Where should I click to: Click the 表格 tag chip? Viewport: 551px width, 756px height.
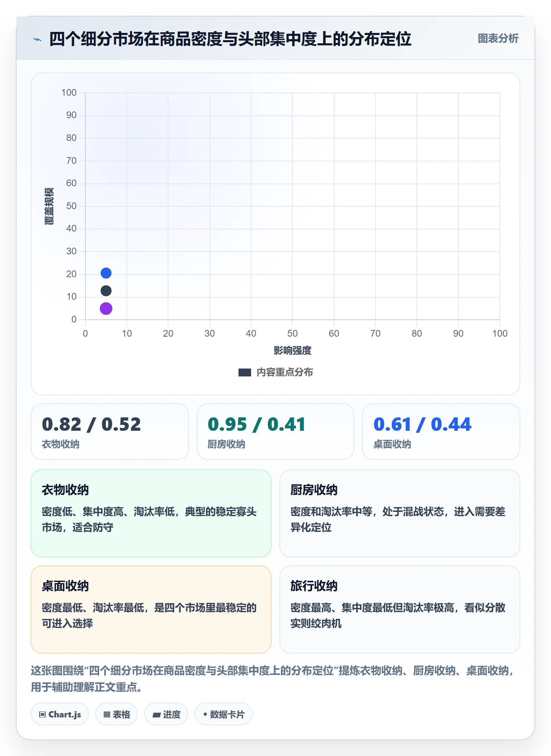click(x=116, y=714)
